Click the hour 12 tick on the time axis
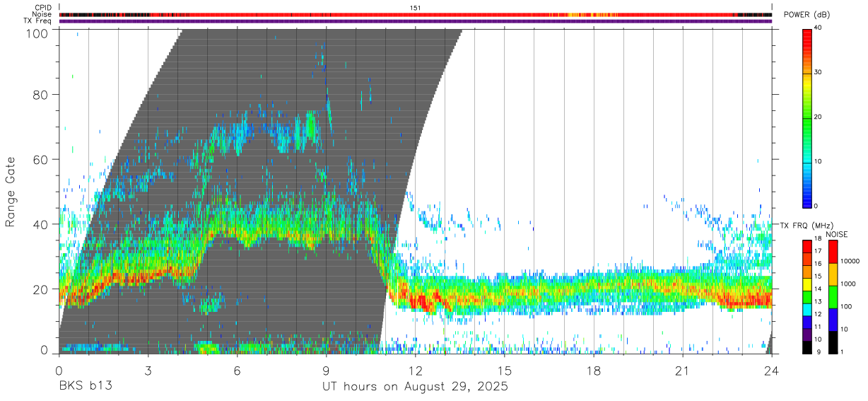The image size is (868, 401). click(416, 370)
